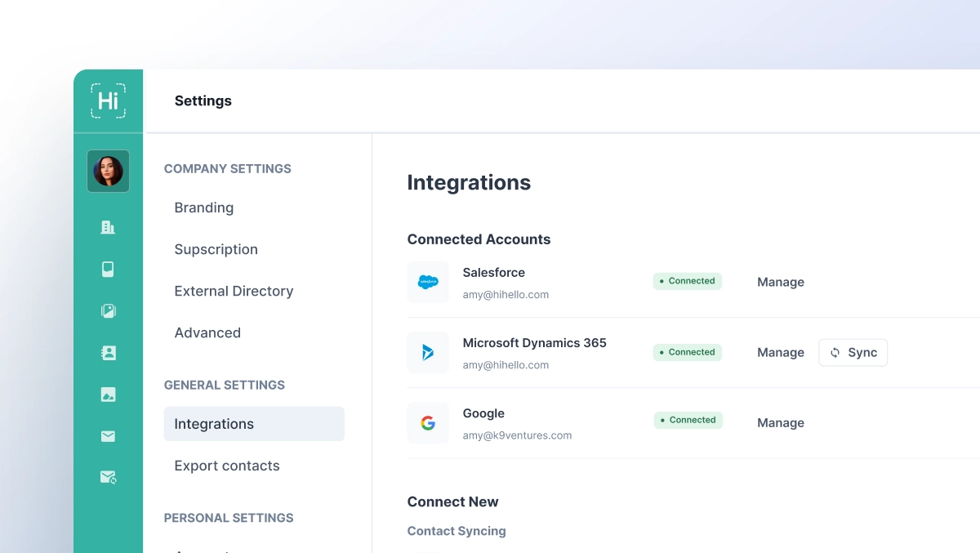Image resolution: width=980 pixels, height=553 pixels.
Task: Click the sync arrows icon in Sync button
Action: pyautogui.click(x=835, y=353)
